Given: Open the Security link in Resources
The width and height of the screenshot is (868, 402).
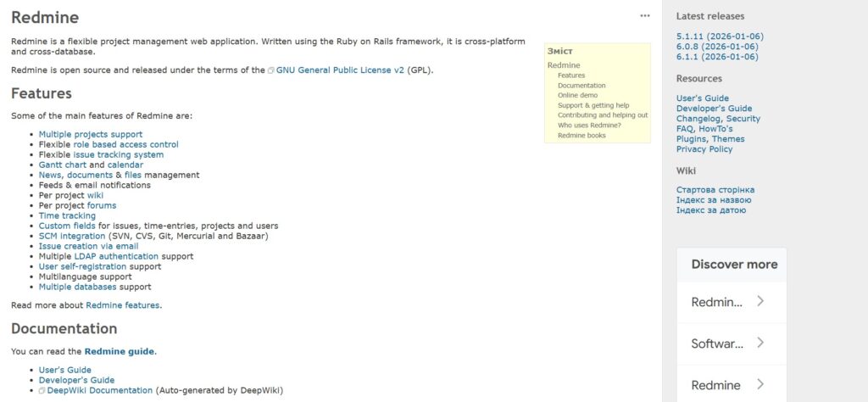Looking at the screenshot, I should pos(743,119).
